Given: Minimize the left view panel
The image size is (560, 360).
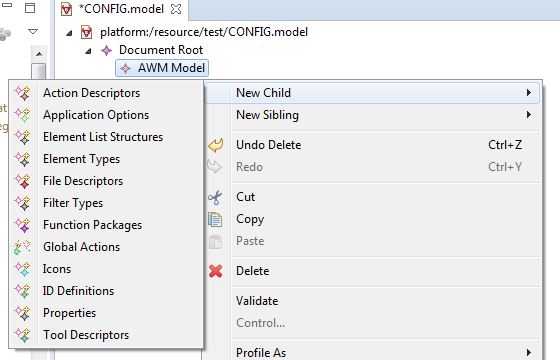Looking at the screenshot, I should [x=7, y=5].
